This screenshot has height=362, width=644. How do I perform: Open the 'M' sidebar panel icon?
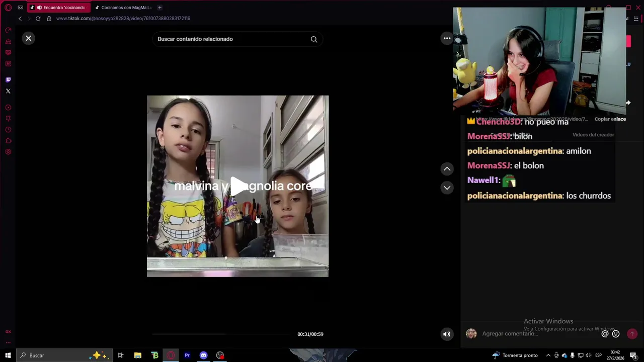pyautogui.click(x=8, y=64)
